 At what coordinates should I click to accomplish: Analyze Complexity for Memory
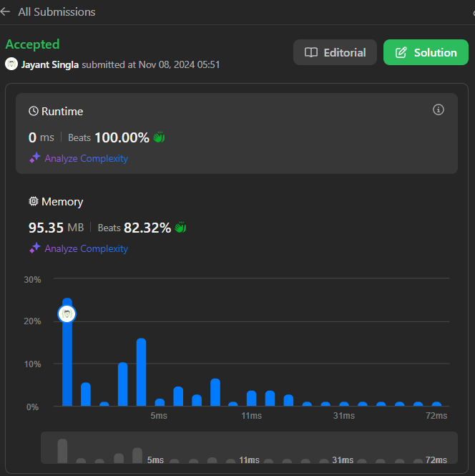(86, 249)
